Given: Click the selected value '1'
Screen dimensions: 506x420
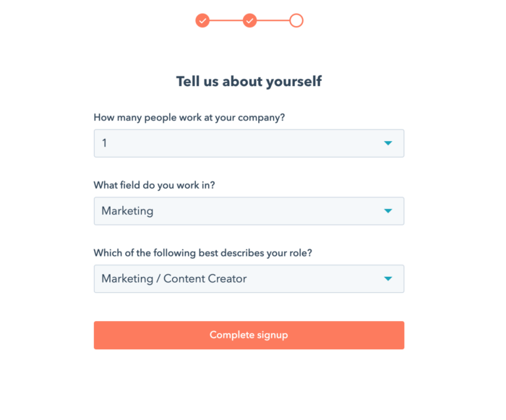Looking at the screenshot, I should [x=104, y=143].
